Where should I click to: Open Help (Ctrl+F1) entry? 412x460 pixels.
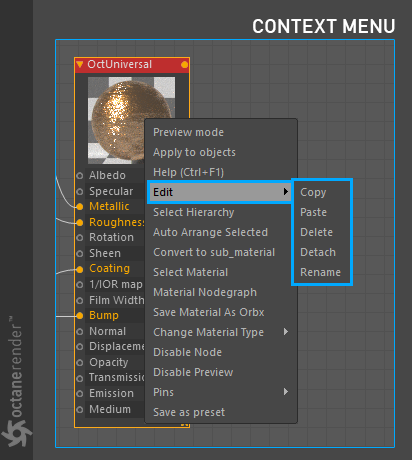pyautogui.click(x=221, y=172)
